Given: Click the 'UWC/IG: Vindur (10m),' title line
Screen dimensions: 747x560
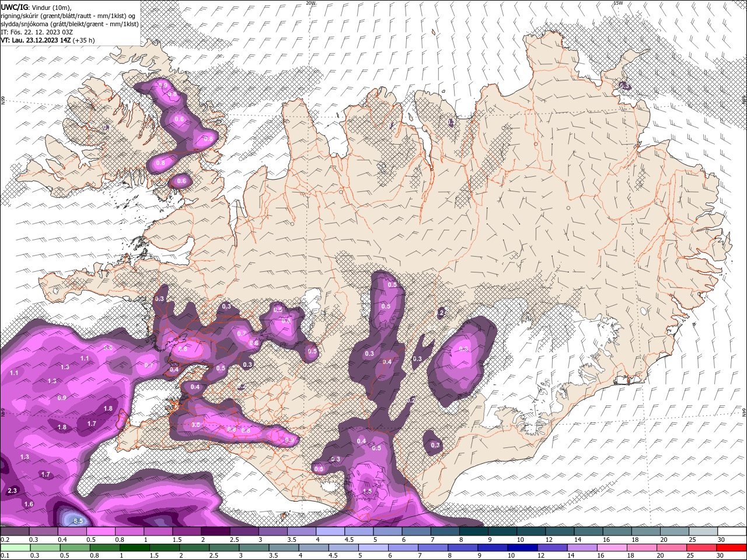Looking at the screenshot, I should click(x=36, y=7).
